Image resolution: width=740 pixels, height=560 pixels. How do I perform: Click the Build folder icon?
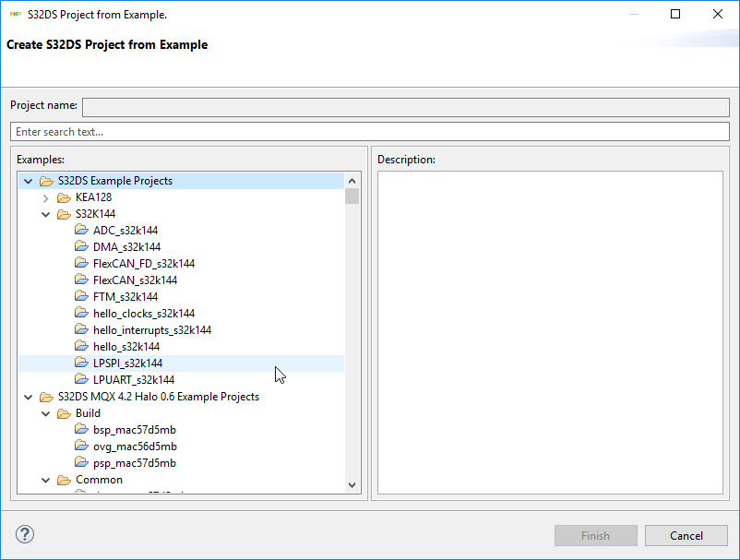point(64,413)
